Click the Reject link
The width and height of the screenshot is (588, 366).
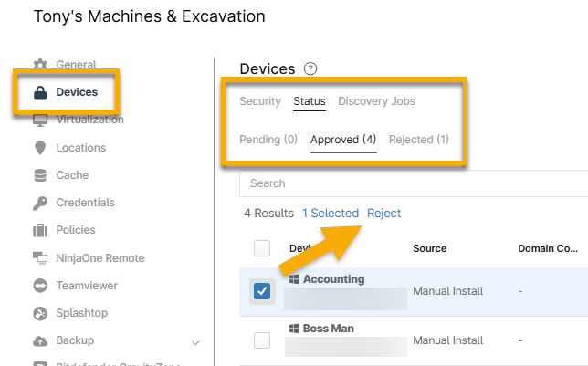tap(383, 213)
